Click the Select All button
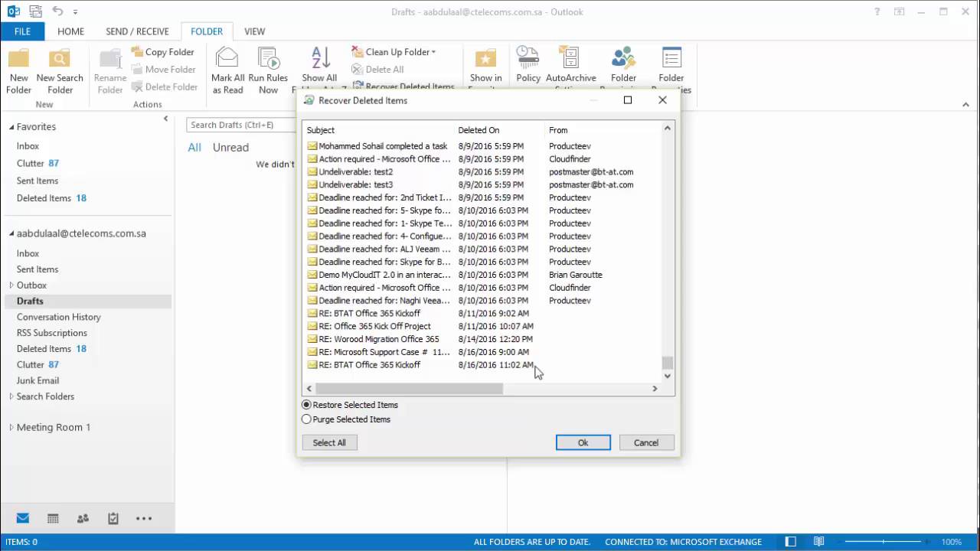Image resolution: width=980 pixels, height=551 pixels. 329,442
